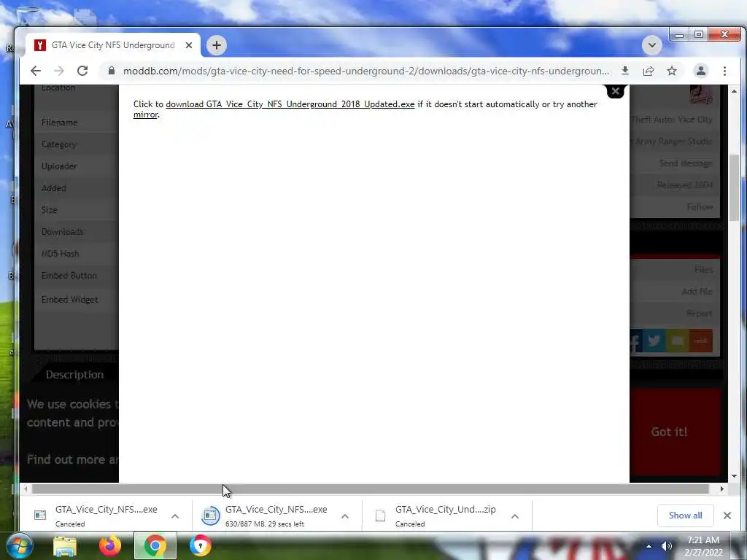Screen dimensions: 747x560
Task: Expand options for canceled zip download
Action: pyautogui.click(x=515, y=516)
